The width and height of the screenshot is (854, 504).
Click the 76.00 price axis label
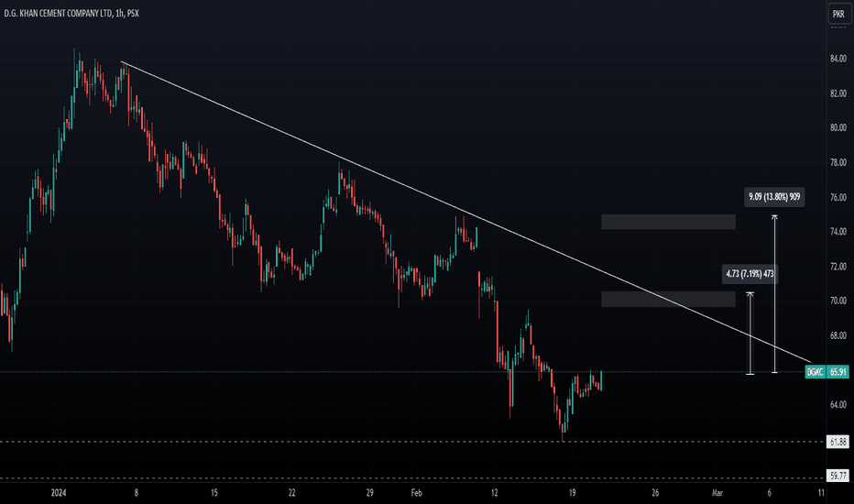tap(838, 197)
